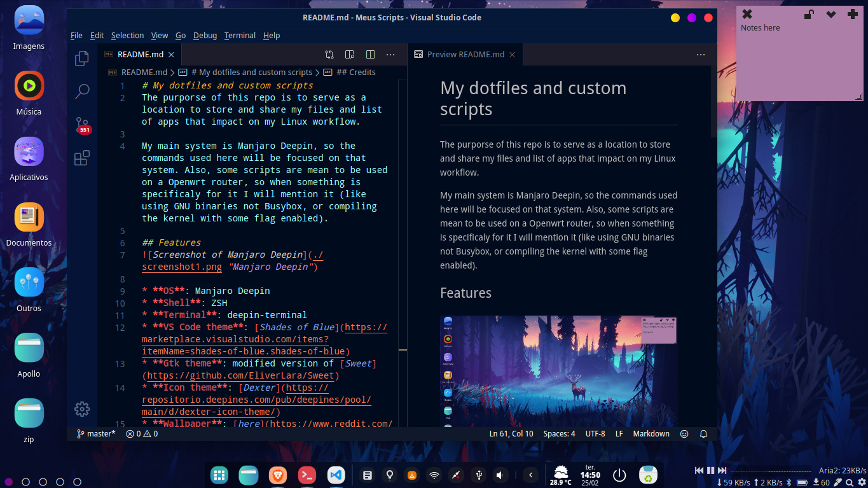The height and width of the screenshot is (488, 868).
Task: Click the Dexter icon theme link in the editor
Action: point(256,400)
